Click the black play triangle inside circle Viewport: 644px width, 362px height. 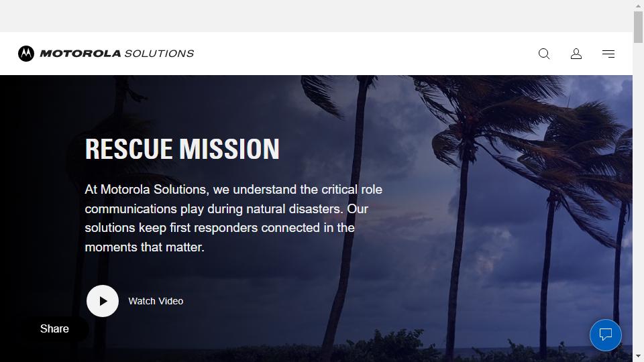[103, 301]
